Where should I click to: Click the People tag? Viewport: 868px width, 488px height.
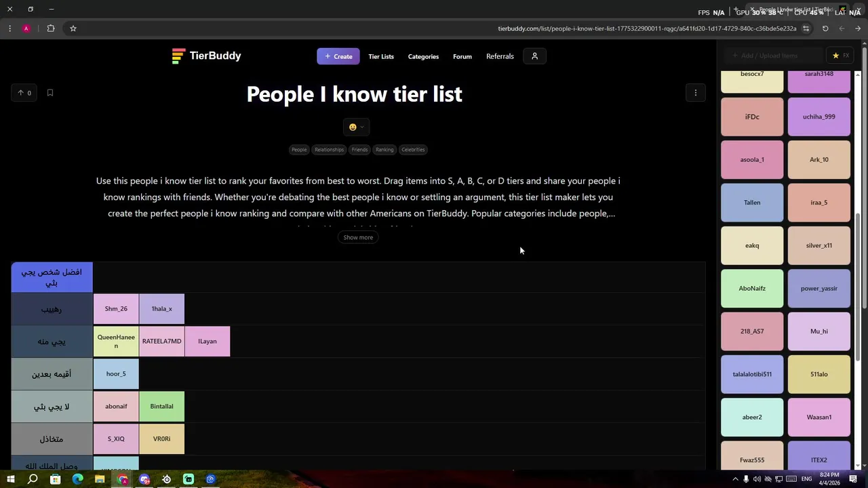click(x=299, y=150)
